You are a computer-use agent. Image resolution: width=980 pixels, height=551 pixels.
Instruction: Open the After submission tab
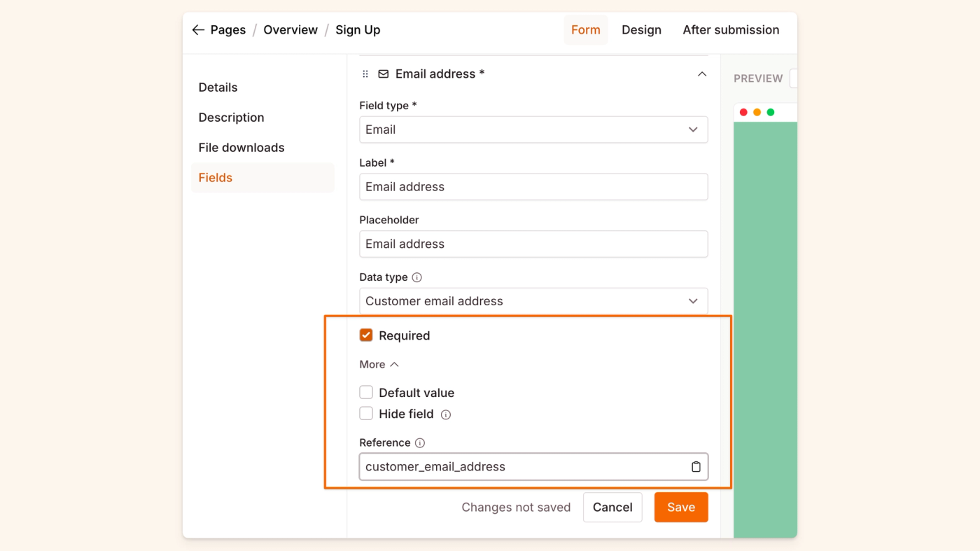click(731, 30)
